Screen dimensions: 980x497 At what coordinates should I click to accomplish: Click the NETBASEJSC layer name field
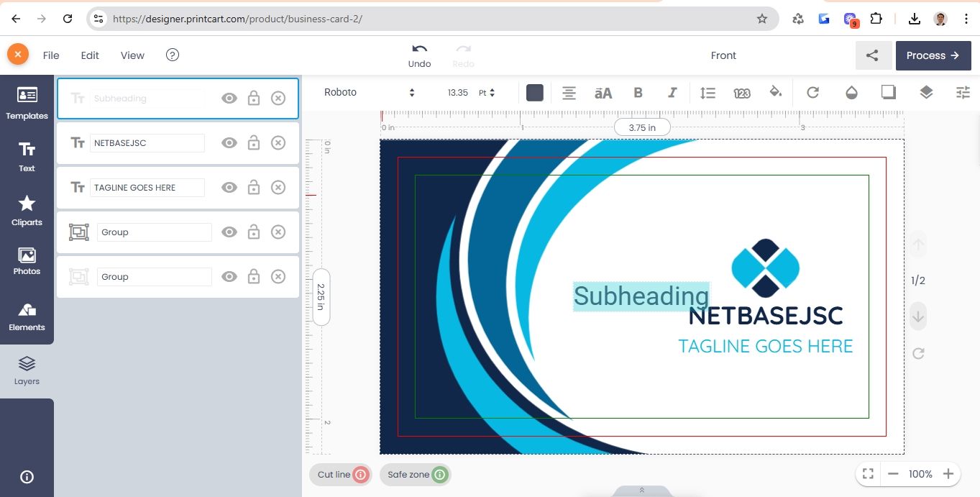[147, 143]
